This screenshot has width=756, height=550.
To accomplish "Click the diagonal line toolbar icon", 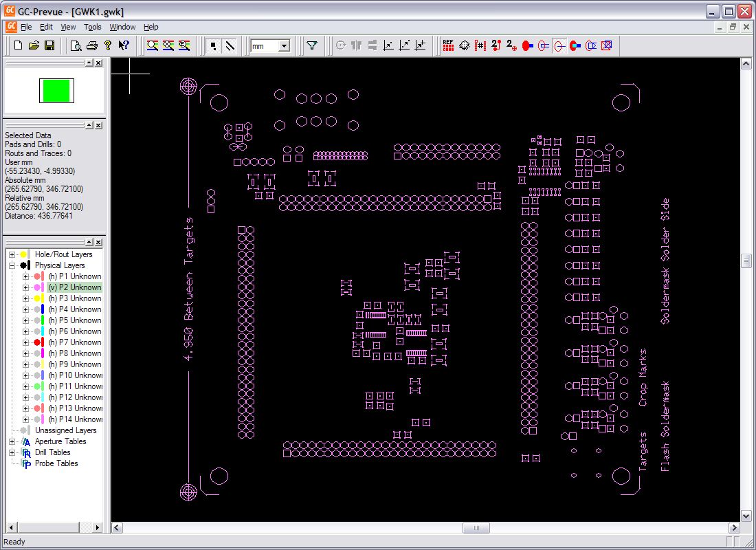I will point(230,45).
